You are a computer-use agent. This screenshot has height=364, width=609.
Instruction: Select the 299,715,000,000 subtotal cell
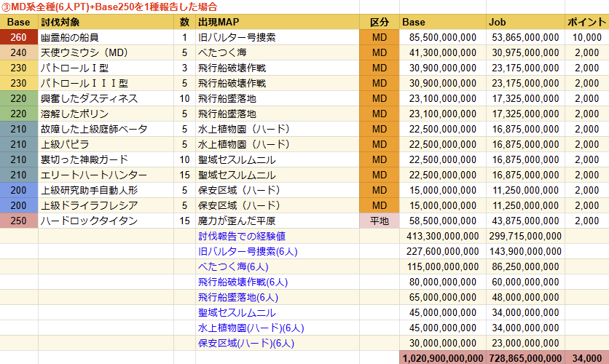point(525,236)
